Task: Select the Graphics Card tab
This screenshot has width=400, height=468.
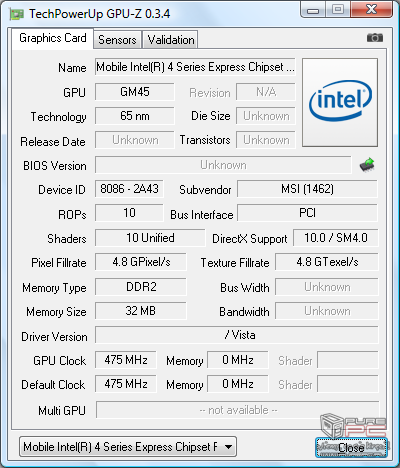Action: tap(53, 38)
